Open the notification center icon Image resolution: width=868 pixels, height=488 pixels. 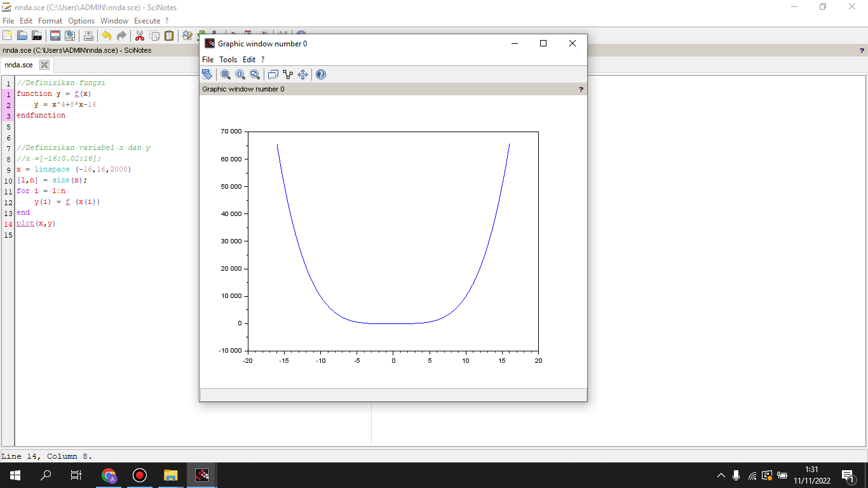click(848, 475)
